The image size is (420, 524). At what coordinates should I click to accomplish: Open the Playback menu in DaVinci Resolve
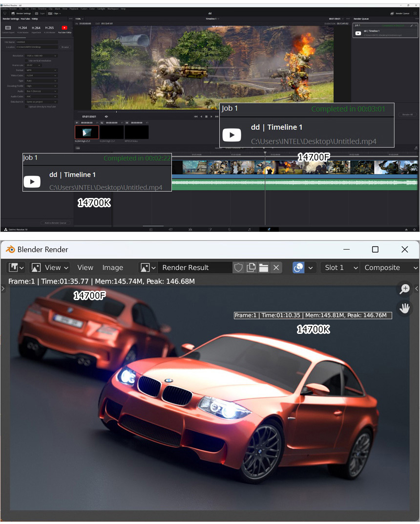74,9
